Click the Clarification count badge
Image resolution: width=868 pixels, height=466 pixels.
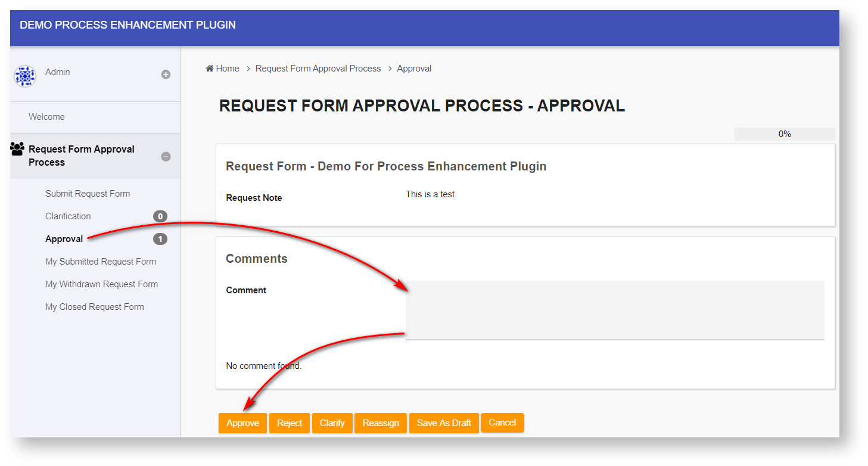(160, 216)
